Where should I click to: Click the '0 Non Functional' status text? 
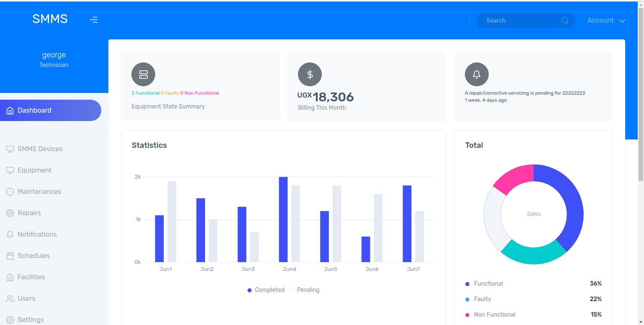[200, 93]
